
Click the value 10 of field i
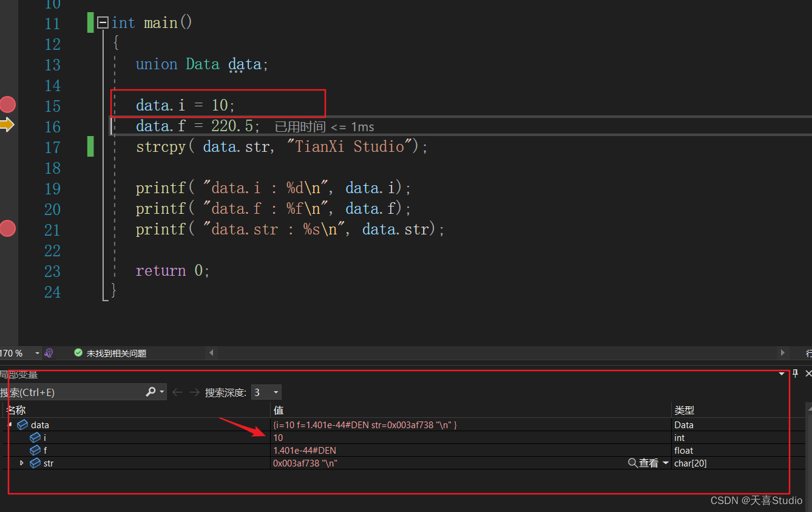coord(278,438)
